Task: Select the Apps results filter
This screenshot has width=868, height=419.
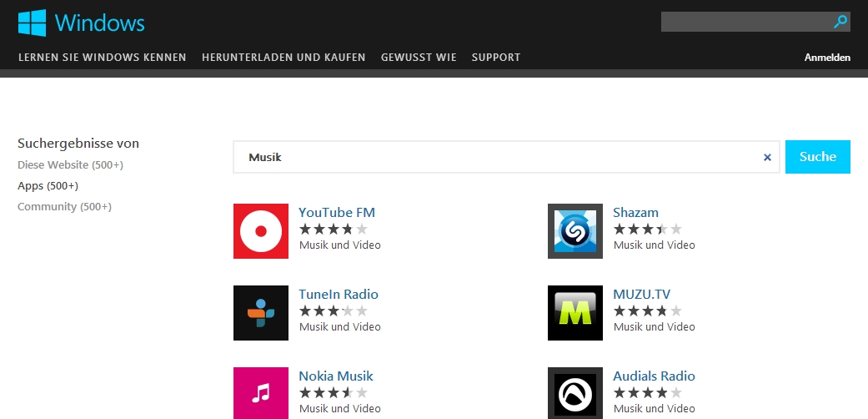Action: (x=48, y=185)
